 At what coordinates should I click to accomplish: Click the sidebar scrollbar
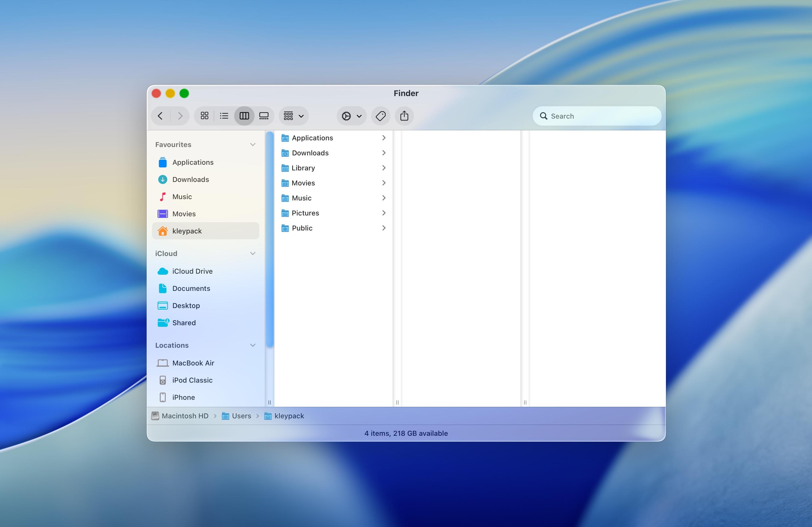pyautogui.click(x=270, y=239)
